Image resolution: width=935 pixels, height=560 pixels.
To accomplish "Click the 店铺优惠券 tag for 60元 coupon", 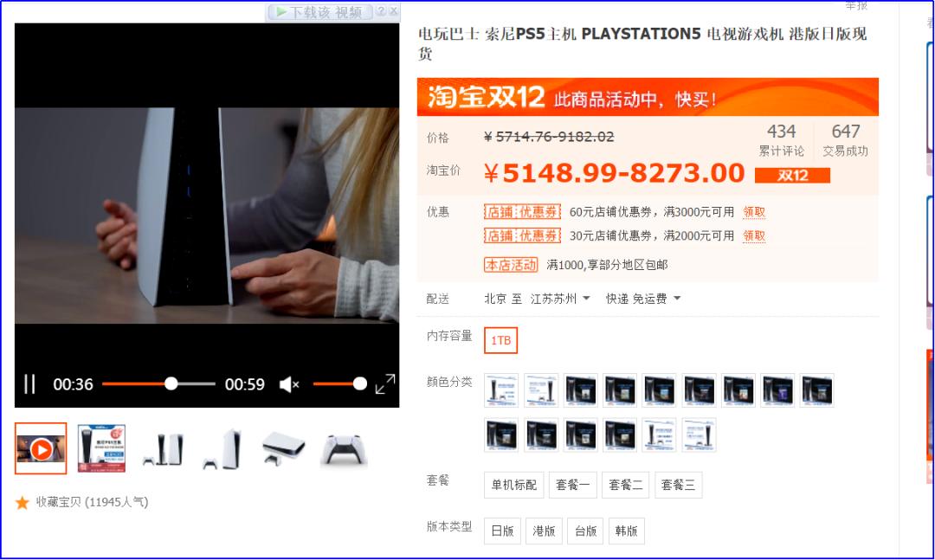I will (522, 212).
